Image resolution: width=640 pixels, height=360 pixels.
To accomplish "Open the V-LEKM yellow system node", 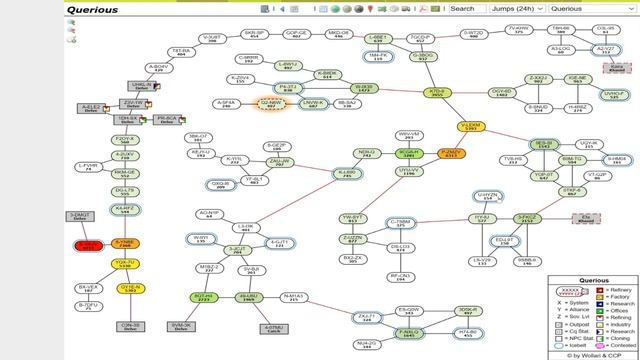I will [471, 127].
